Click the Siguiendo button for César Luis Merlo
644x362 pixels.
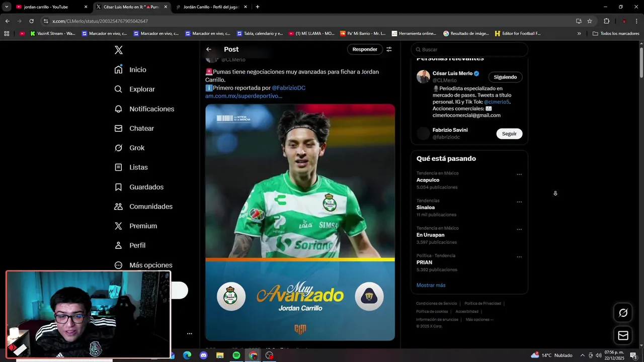point(505,77)
